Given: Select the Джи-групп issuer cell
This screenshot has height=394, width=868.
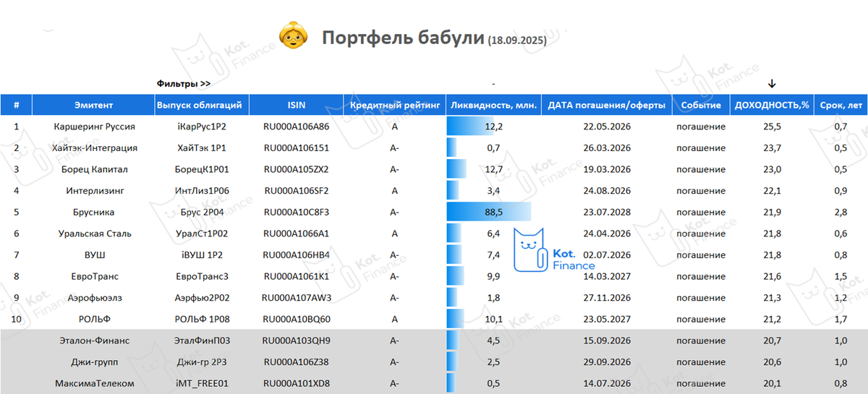Looking at the screenshot, I should [x=94, y=361].
